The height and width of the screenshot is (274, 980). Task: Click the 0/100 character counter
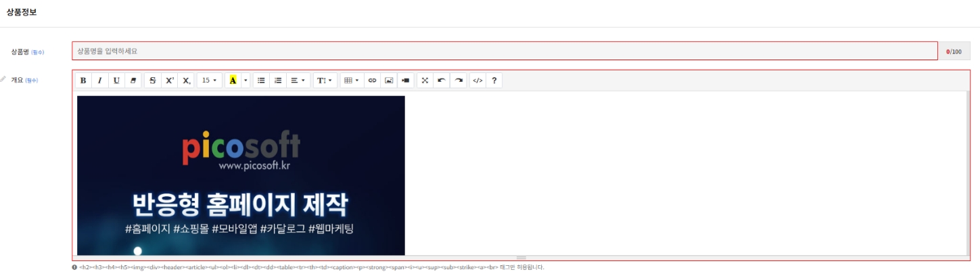pyautogui.click(x=954, y=51)
